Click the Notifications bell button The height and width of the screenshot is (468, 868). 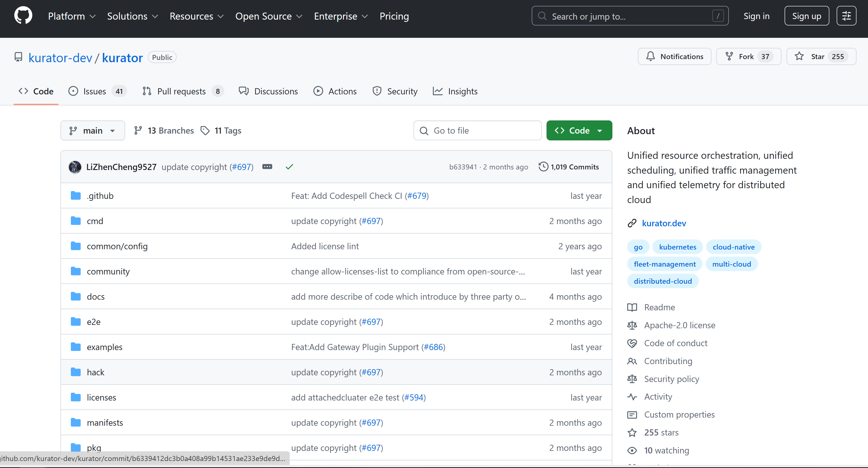click(674, 57)
